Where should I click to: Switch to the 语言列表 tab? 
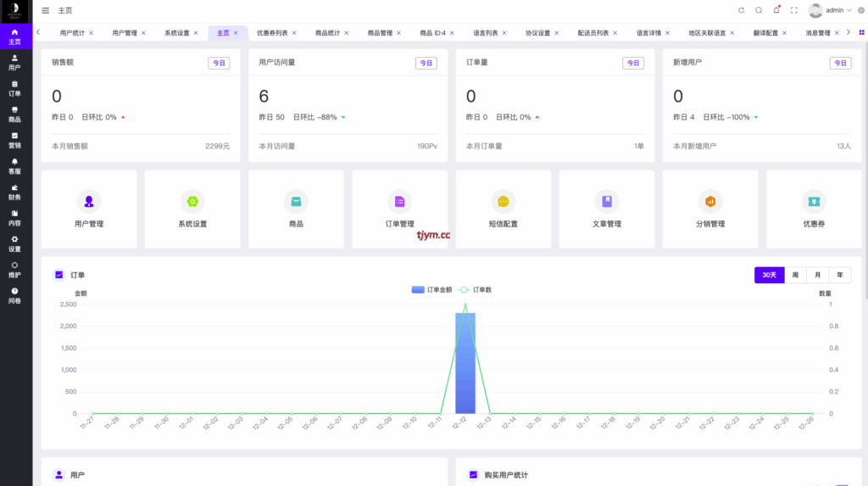point(486,33)
